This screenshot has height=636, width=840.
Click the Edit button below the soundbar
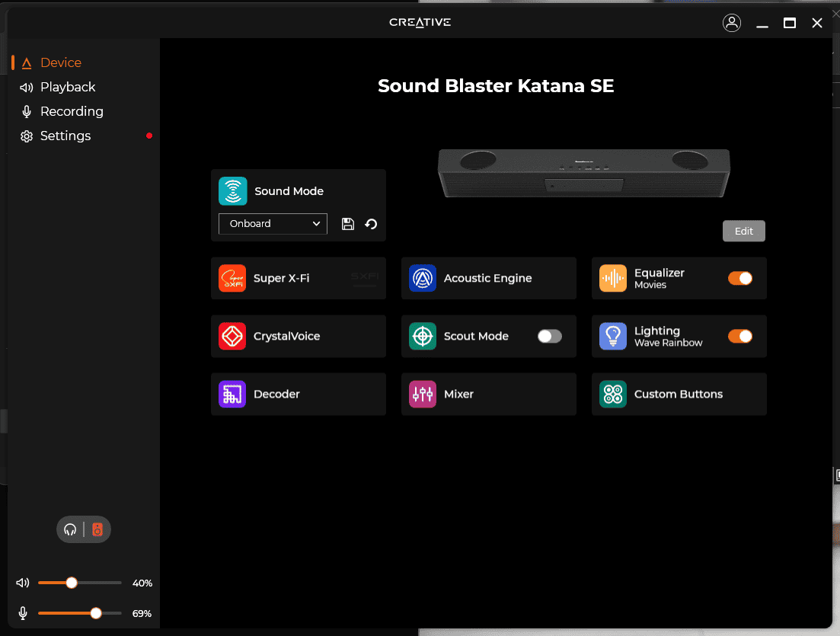743,231
